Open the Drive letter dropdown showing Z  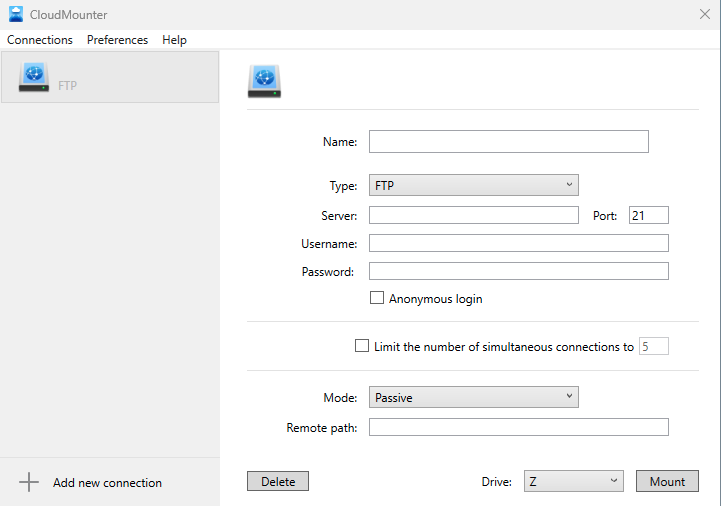click(573, 481)
